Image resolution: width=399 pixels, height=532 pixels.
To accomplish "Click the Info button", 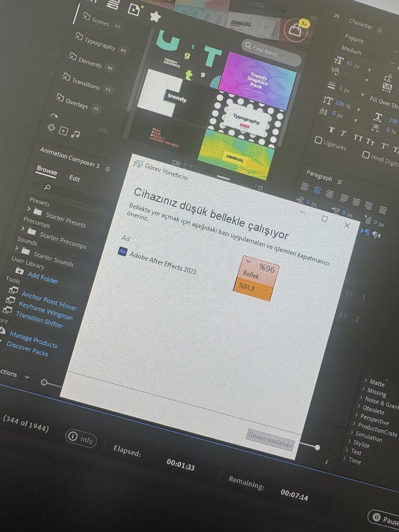I will tap(81, 438).
